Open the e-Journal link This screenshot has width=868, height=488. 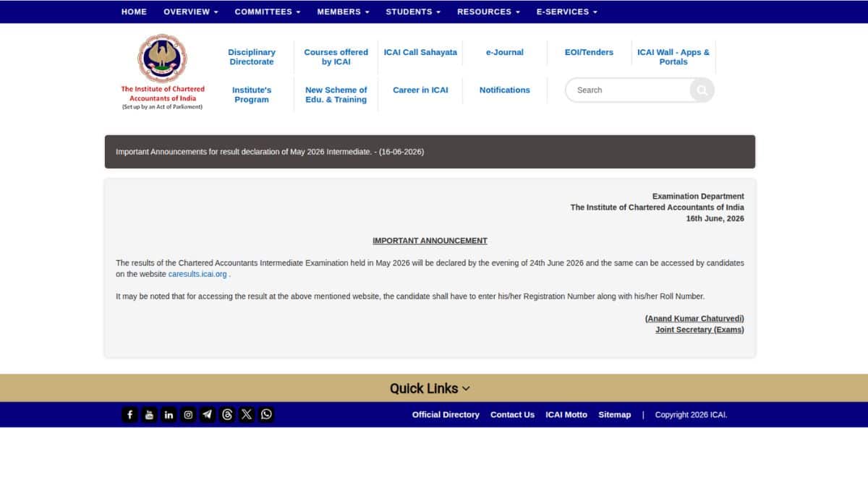pos(505,52)
